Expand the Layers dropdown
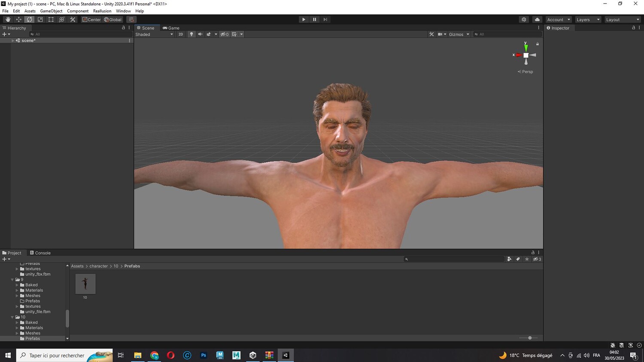This screenshot has height=362, width=644. pos(587,20)
